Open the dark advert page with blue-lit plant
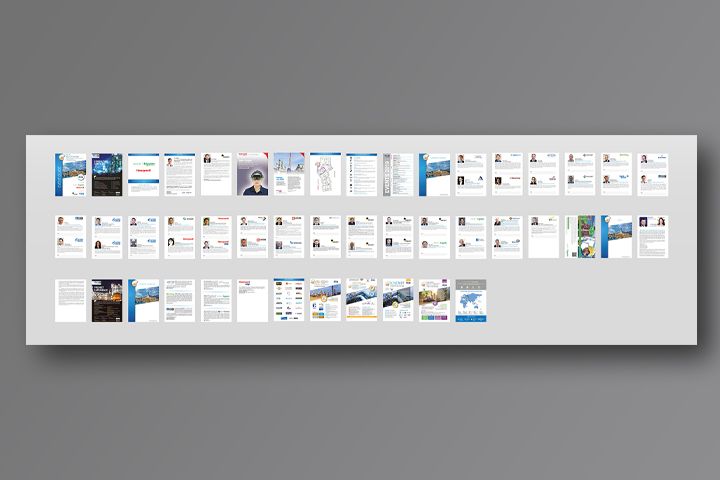The width and height of the screenshot is (720, 480). point(107,175)
